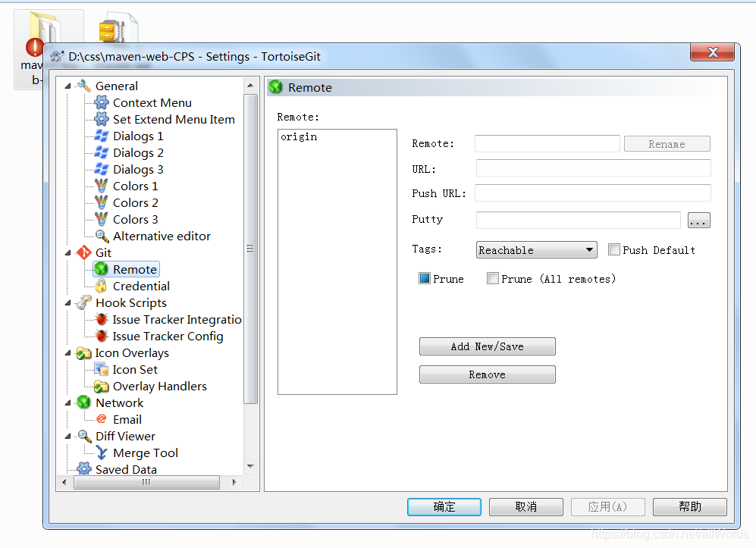756x548 pixels.
Task: Select the Context Menu settings page
Action: [152, 102]
